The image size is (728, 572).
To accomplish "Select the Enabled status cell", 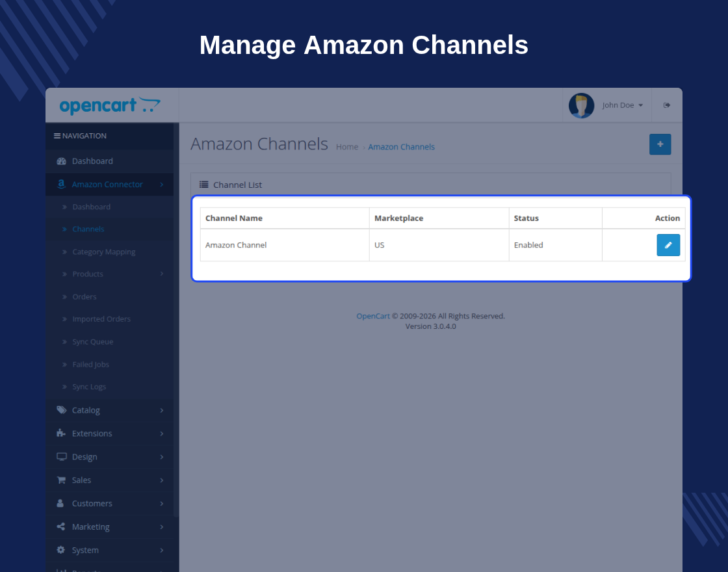I will 556,245.
